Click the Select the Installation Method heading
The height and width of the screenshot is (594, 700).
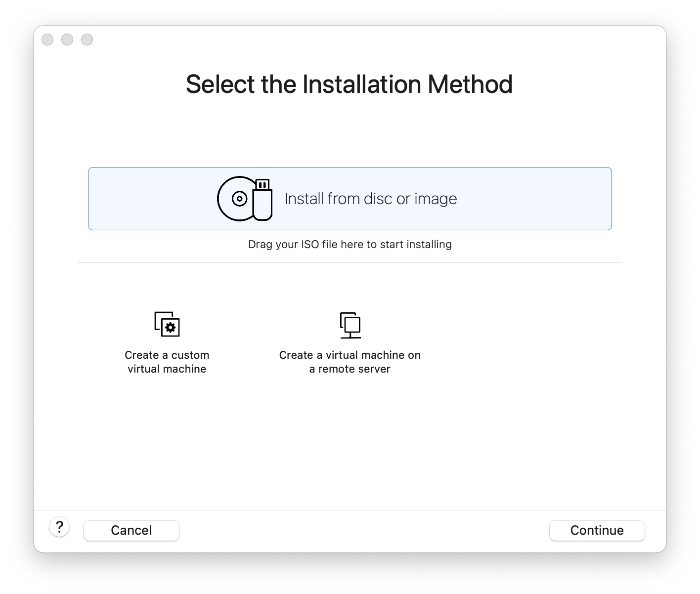click(350, 84)
